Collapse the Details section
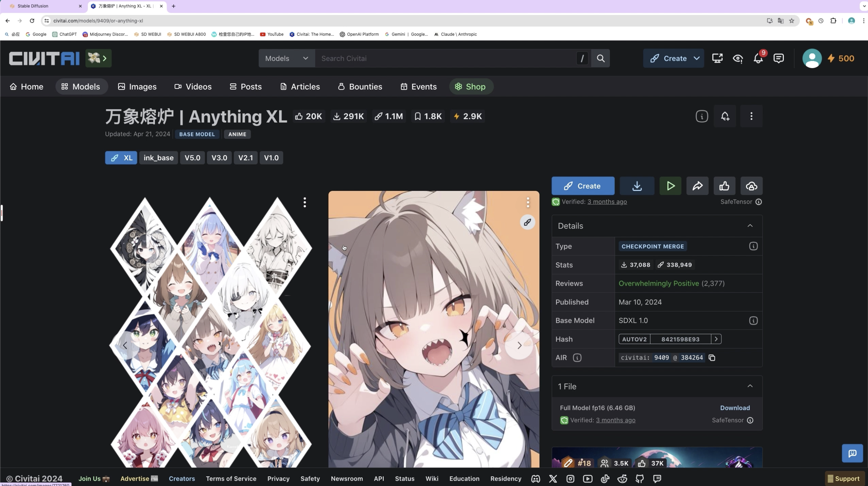This screenshot has width=868, height=486. tap(750, 226)
